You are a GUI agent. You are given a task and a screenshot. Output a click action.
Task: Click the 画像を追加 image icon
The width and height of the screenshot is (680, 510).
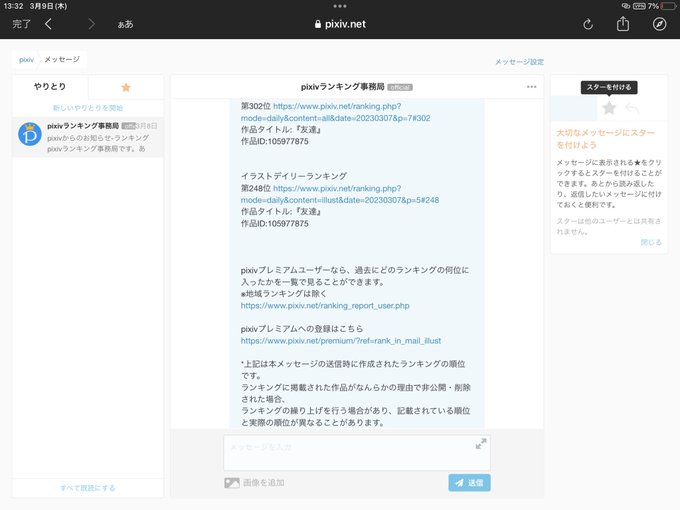click(232, 483)
